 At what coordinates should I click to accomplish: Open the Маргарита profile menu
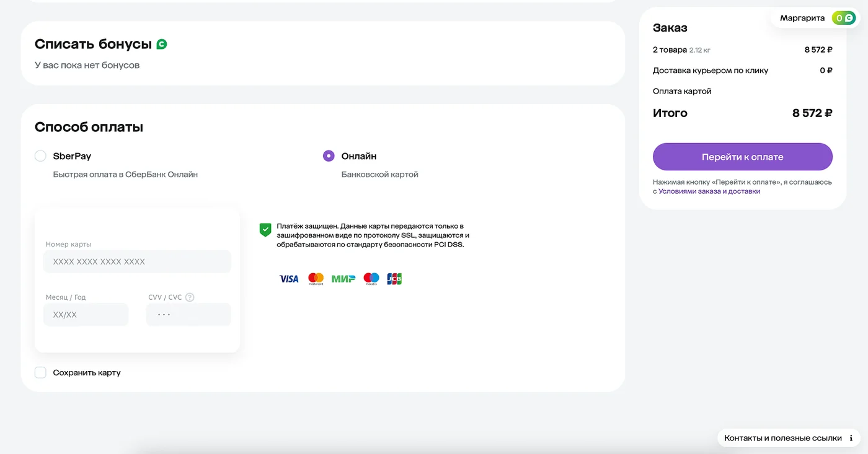coord(802,18)
